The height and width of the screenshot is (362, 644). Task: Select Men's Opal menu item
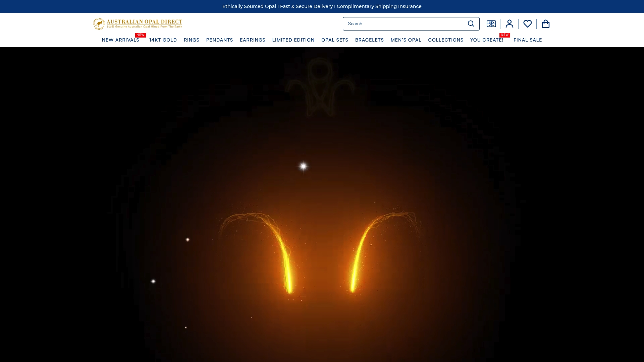(406, 40)
